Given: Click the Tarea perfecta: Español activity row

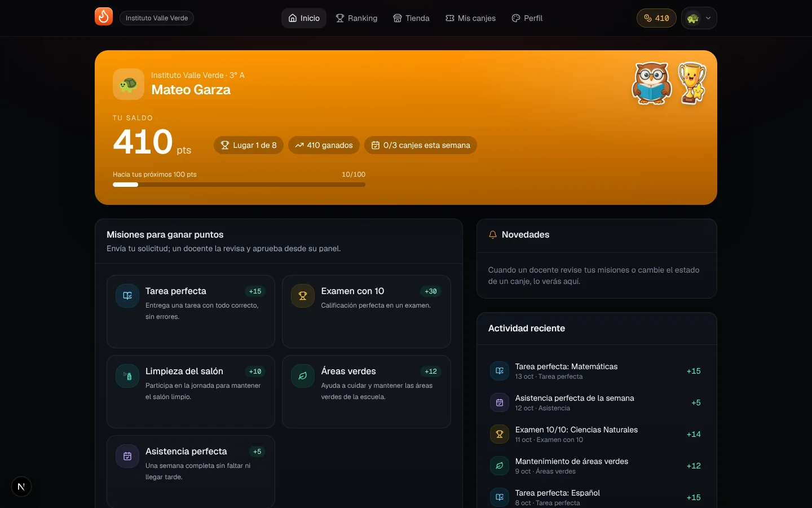Looking at the screenshot, I should tap(597, 497).
